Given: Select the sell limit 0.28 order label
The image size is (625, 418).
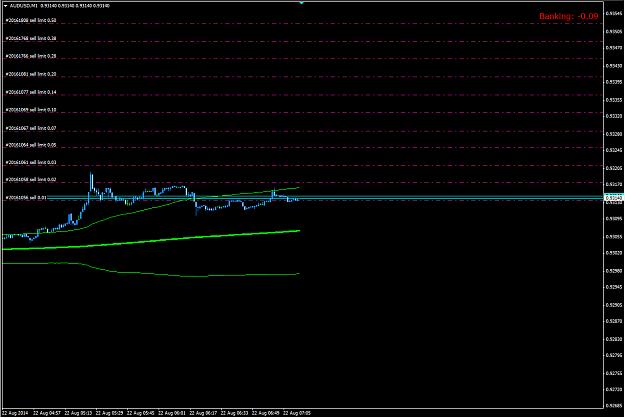Looking at the screenshot, I should pos(31,56).
